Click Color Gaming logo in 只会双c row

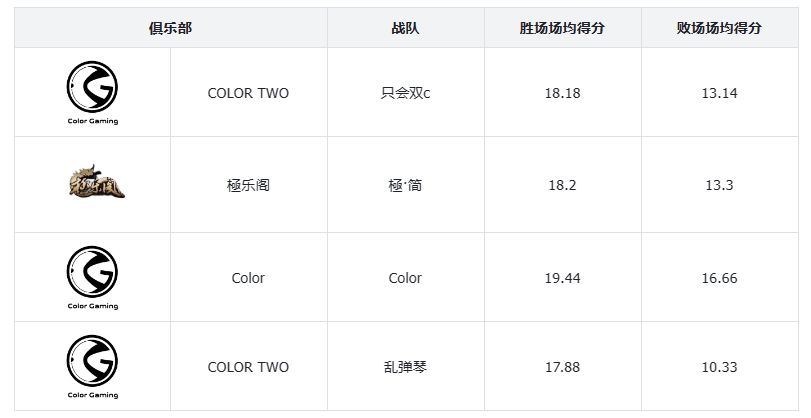tap(92, 91)
